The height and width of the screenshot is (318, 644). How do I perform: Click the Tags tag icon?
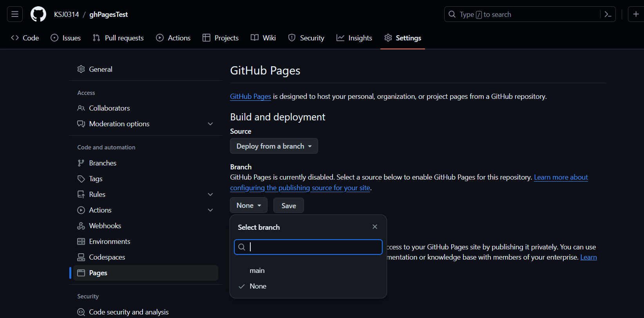click(x=81, y=179)
